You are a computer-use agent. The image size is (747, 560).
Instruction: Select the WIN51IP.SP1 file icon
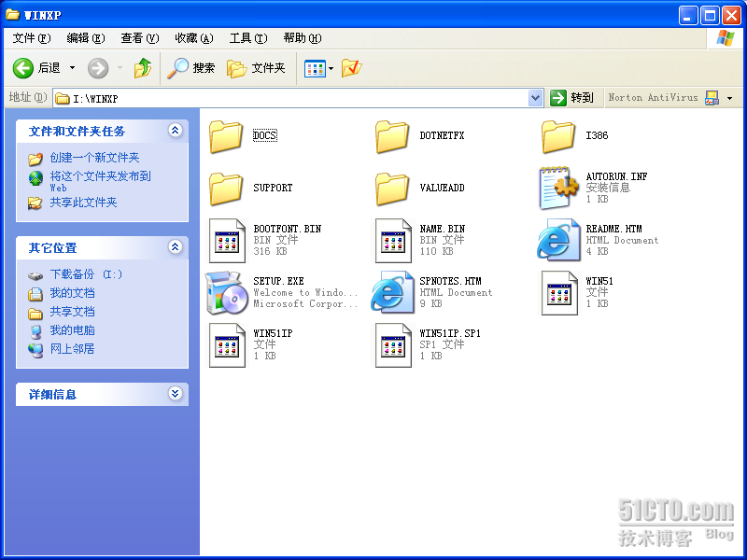393,345
